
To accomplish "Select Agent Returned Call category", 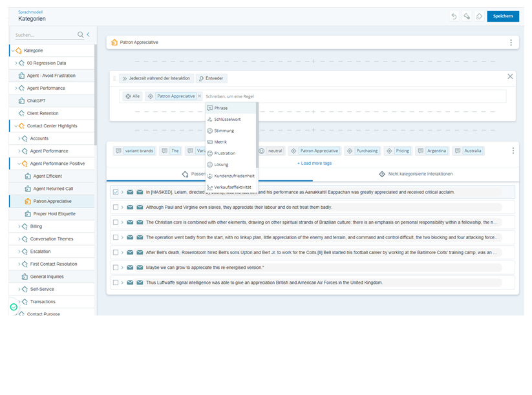I will (x=52, y=189).
